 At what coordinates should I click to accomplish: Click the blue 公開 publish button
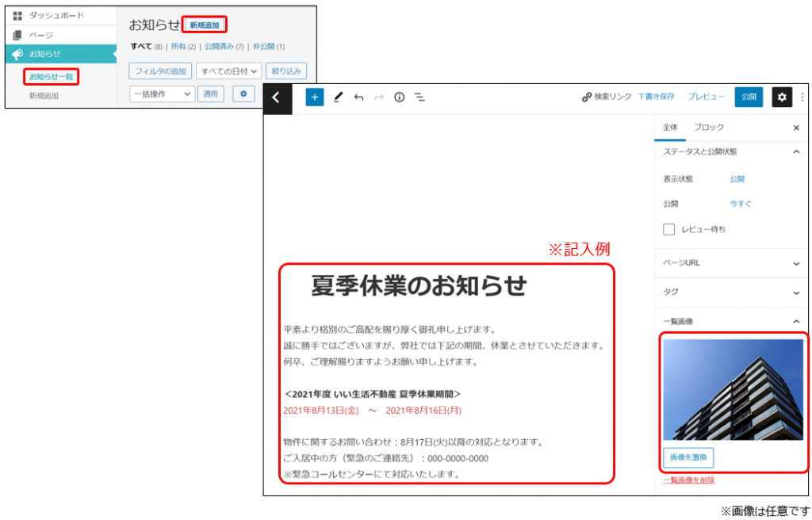pos(748,97)
